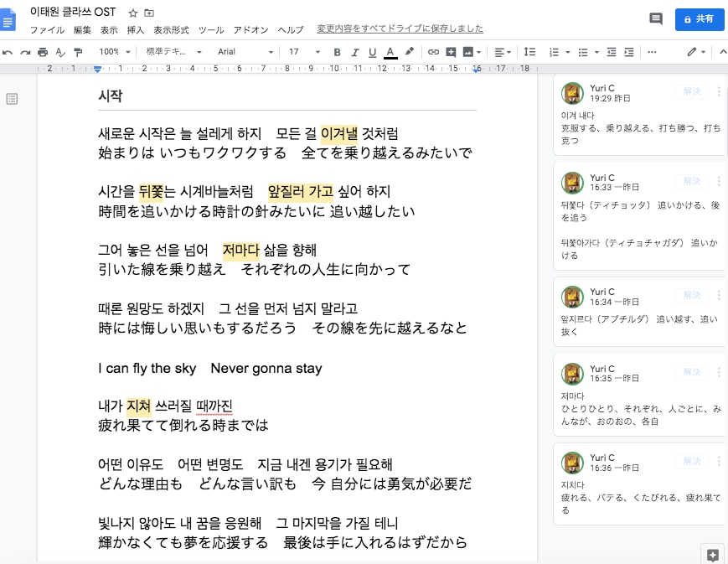Open the more toolbar options ellipsis

(x=652, y=52)
